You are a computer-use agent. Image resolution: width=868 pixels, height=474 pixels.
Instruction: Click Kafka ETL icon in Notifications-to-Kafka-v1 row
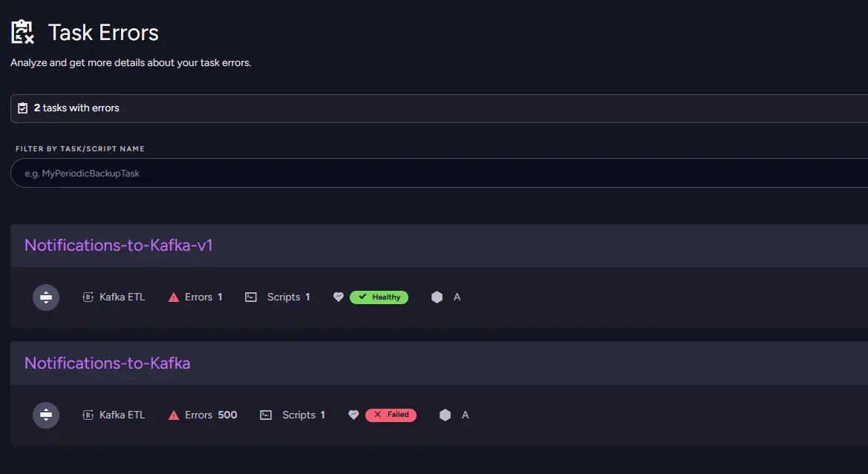[88, 297]
